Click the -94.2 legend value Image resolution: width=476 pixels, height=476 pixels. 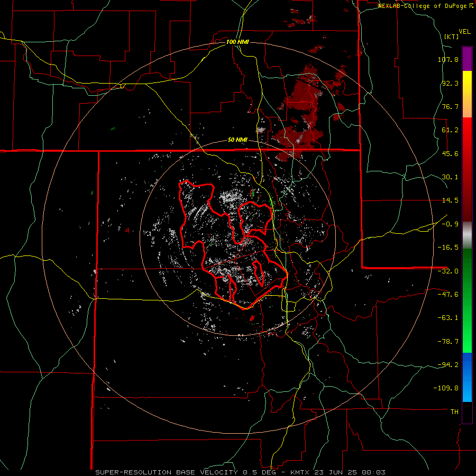point(448,365)
